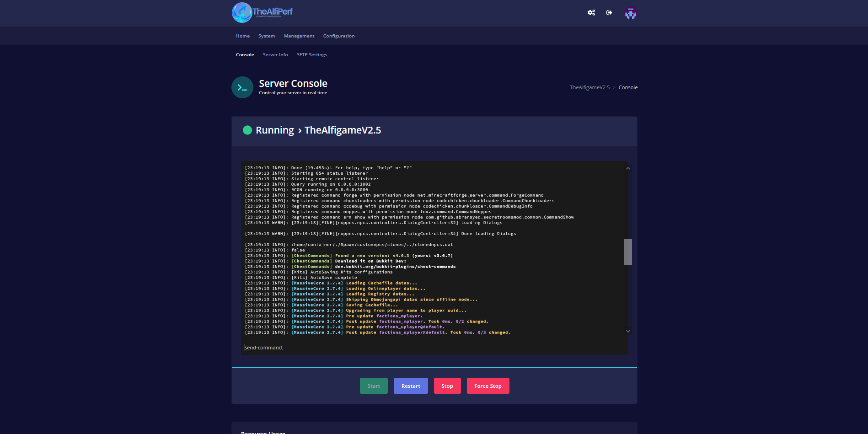
Task: Click log line 'RCON running on 0.0.0.0:3000'
Action: click(306, 190)
